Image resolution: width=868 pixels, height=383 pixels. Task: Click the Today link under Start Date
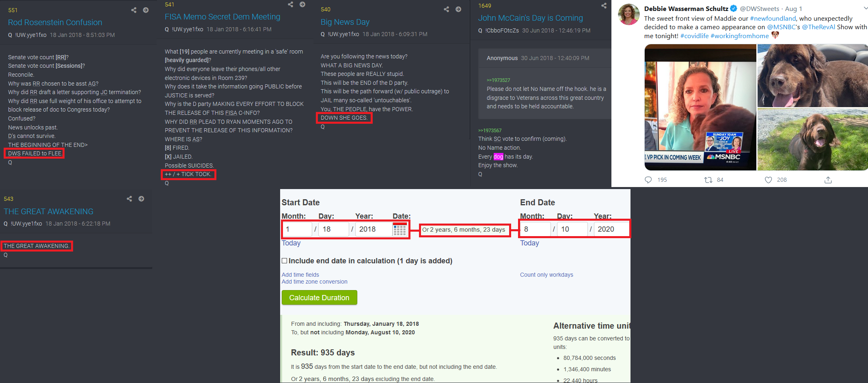291,243
